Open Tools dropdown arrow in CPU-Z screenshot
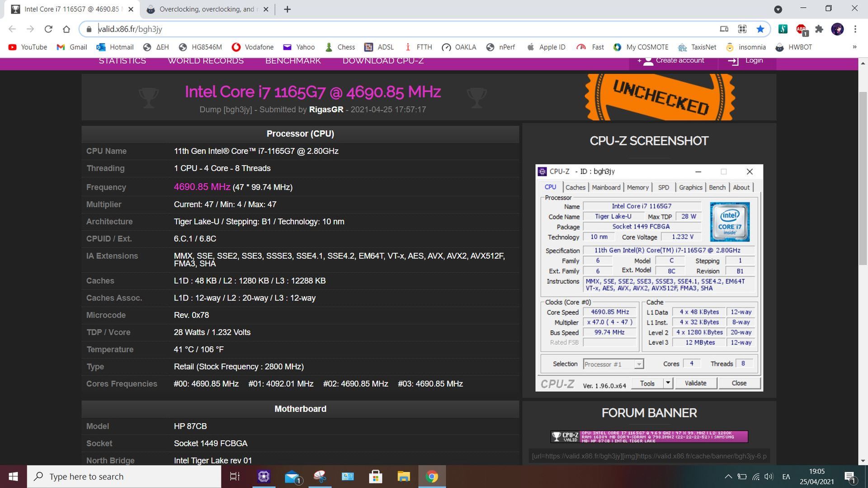 (x=668, y=383)
